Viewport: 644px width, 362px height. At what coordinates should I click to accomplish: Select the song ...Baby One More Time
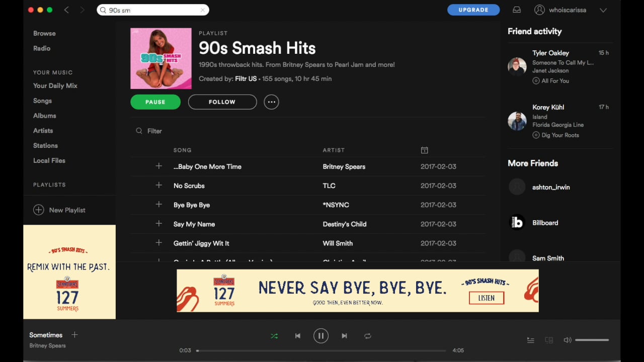(207, 166)
